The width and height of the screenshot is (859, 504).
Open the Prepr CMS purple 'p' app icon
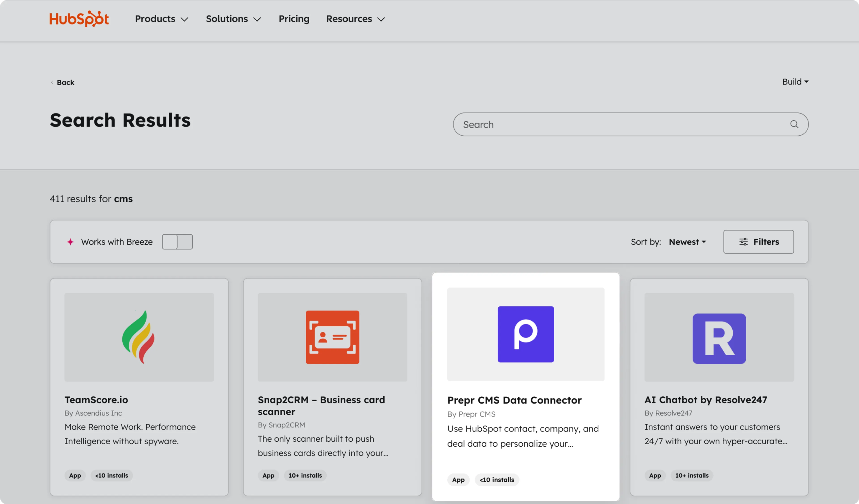(525, 334)
